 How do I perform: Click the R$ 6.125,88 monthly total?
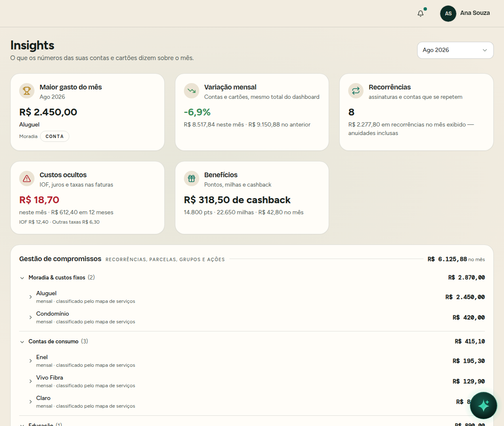point(447,259)
